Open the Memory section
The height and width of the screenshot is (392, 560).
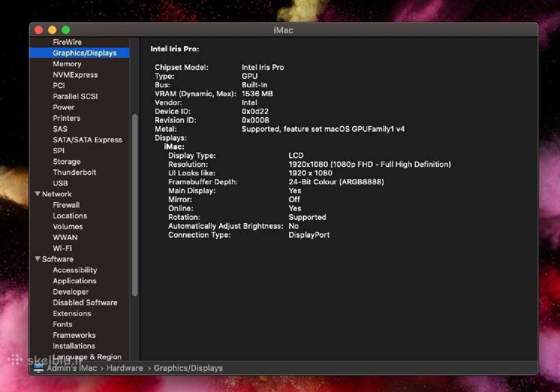point(67,64)
